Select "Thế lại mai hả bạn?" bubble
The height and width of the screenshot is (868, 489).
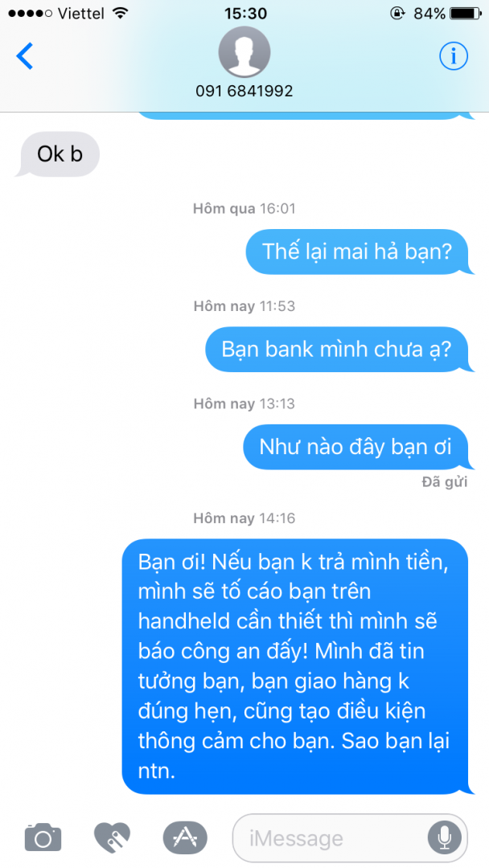coord(359,252)
